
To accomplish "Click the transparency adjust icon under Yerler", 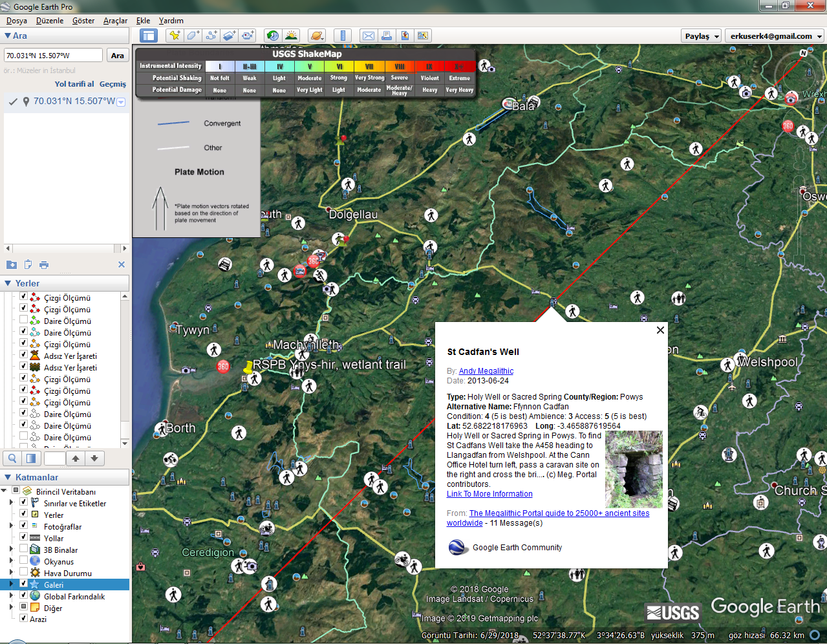I will [30, 458].
